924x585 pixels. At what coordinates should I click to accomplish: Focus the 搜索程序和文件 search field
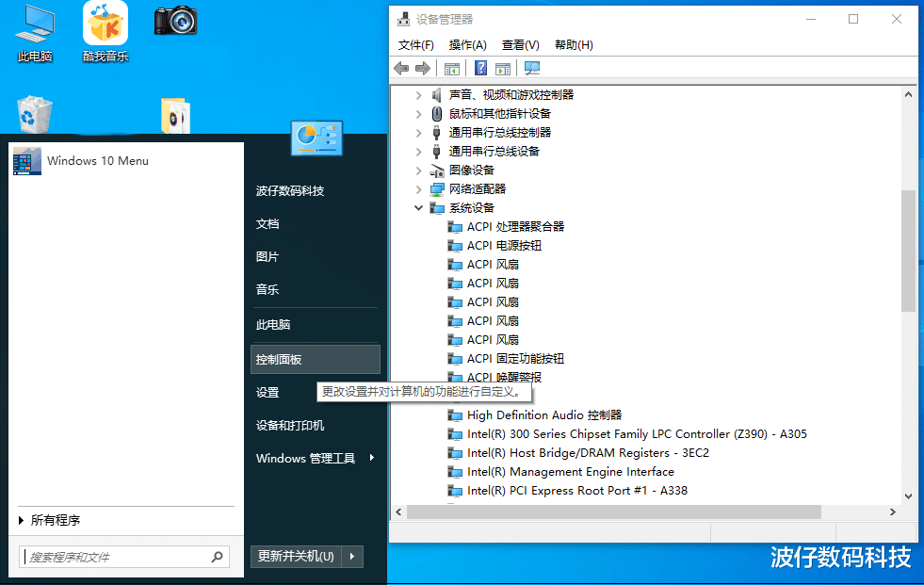[123, 557]
